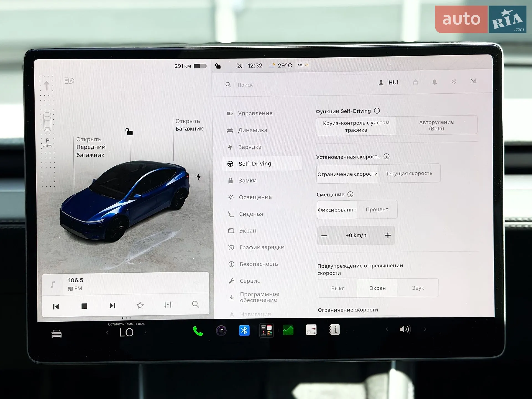532x399 pixels.
Task: Tap the LO climate temperature display
Action: tap(126, 332)
